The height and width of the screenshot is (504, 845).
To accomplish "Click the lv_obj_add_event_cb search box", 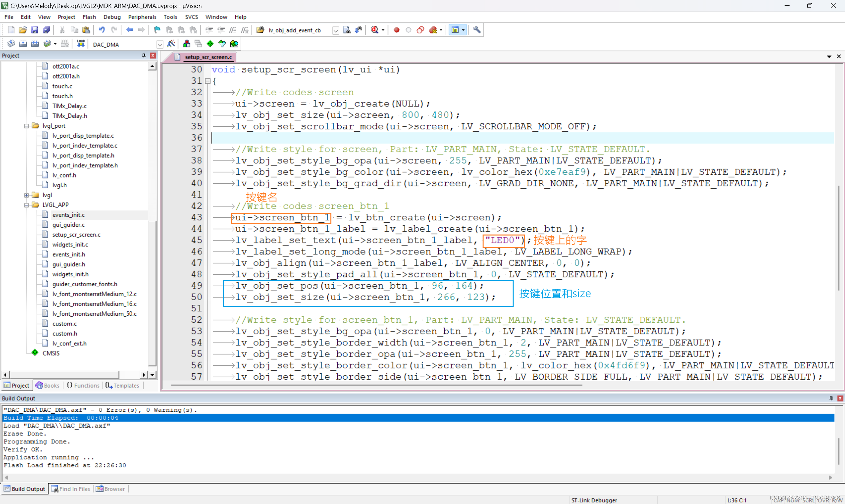I will coord(295,30).
